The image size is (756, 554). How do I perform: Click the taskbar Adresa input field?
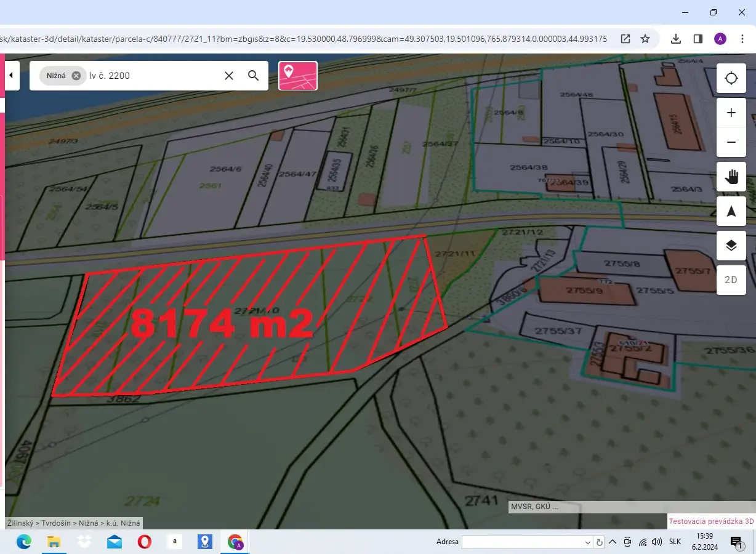pos(522,542)
